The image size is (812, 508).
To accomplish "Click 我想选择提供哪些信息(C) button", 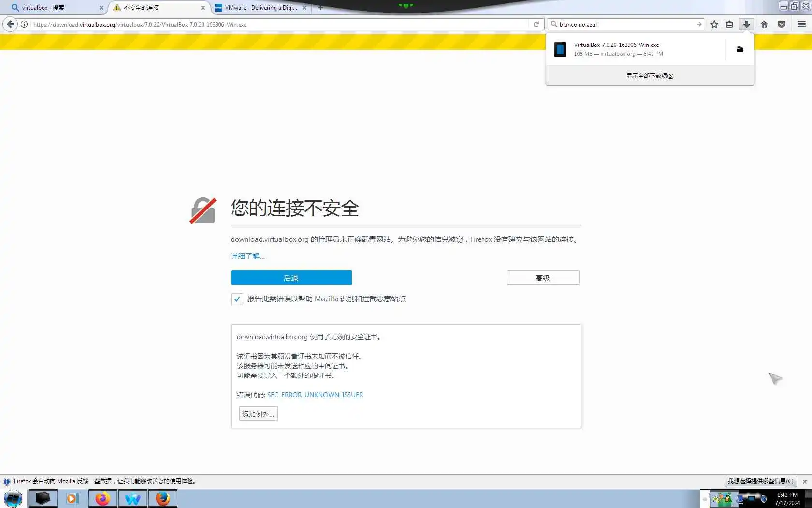I will pyautogui.click(x=760, y=481).
